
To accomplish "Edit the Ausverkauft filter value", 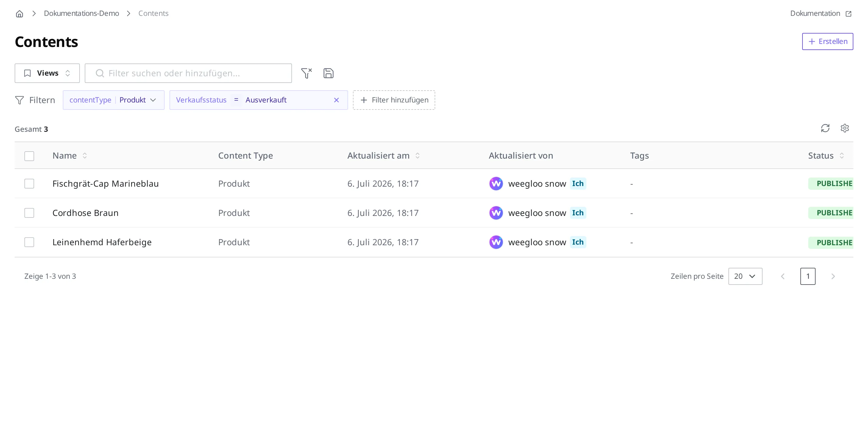I will (266, 100).
